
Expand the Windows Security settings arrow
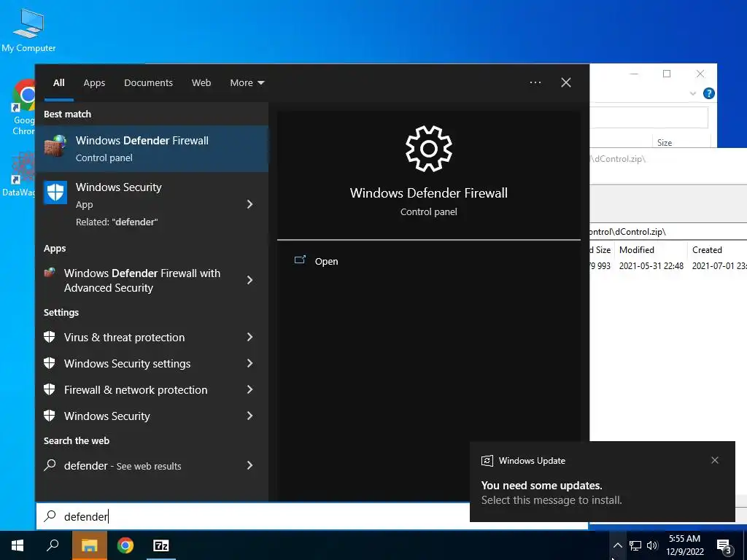pos(249,363)
